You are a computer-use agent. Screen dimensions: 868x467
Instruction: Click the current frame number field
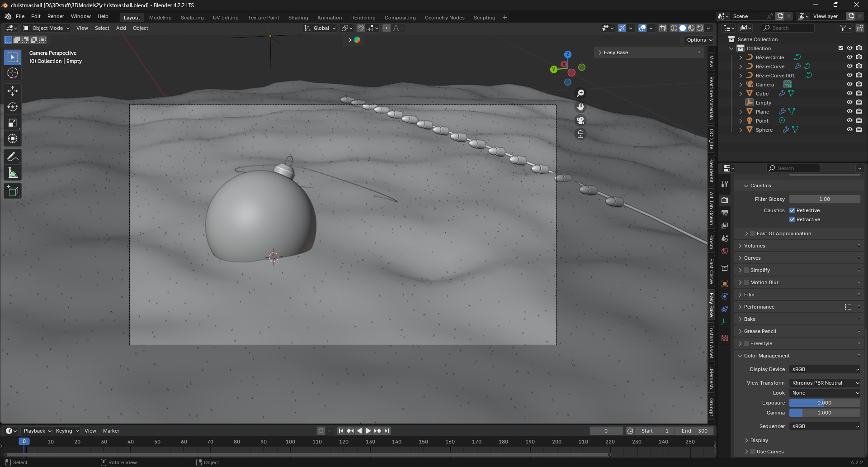click(606, 431)
